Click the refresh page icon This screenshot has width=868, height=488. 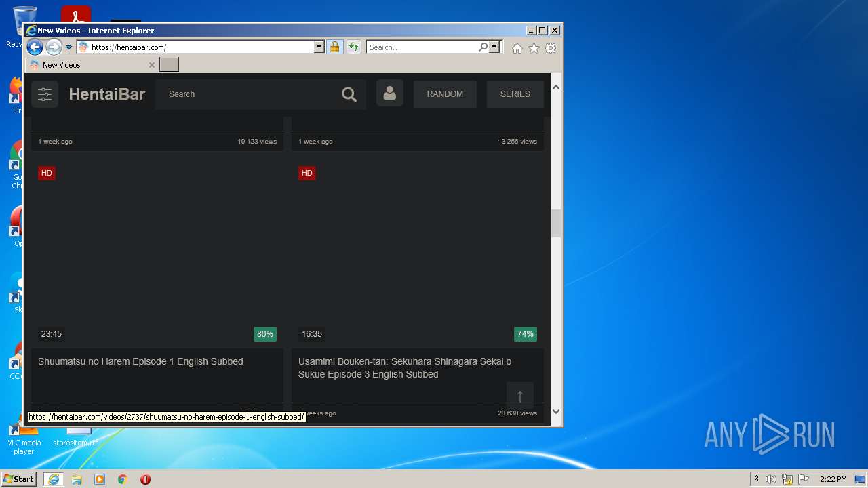353,47
